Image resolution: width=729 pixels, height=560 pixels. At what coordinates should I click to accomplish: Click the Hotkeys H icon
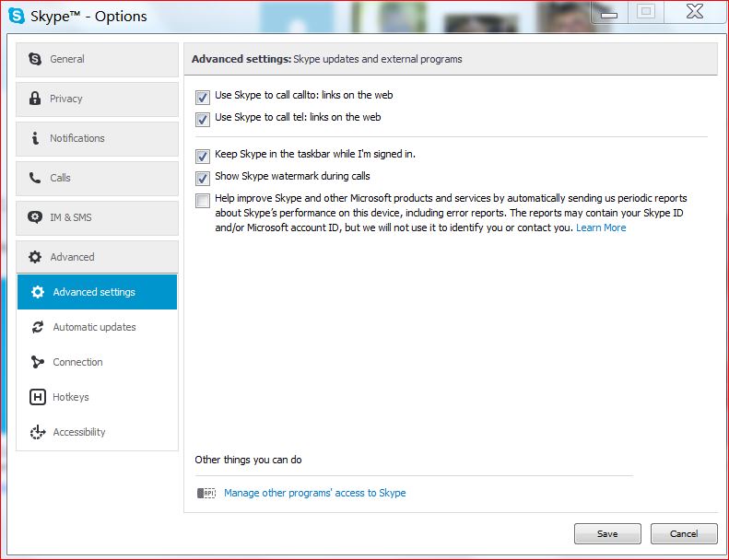[38, 397]
